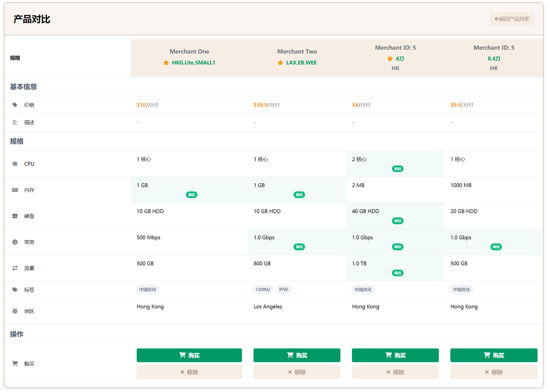
Task: Open the HKG.Lite.SMALL1 product link
Action: 194,63
